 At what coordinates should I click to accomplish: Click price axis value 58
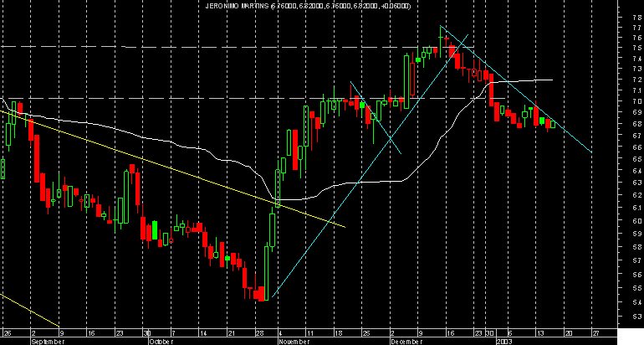click(x=637, y=247)
